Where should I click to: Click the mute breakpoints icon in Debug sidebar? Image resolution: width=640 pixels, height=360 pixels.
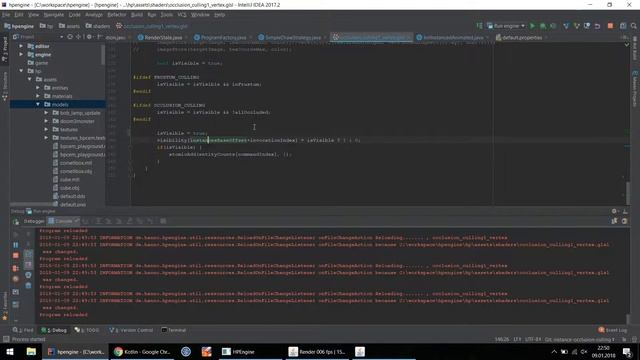(x=16, y=279)
